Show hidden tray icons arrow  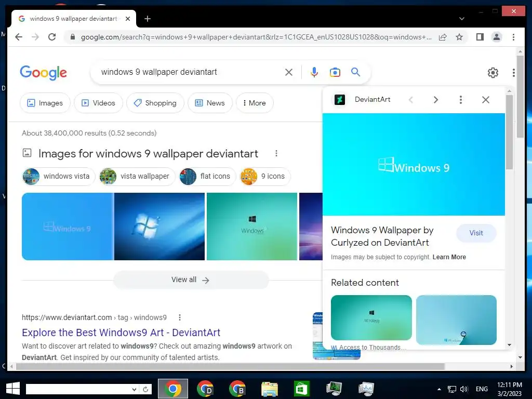click(439, 389)
